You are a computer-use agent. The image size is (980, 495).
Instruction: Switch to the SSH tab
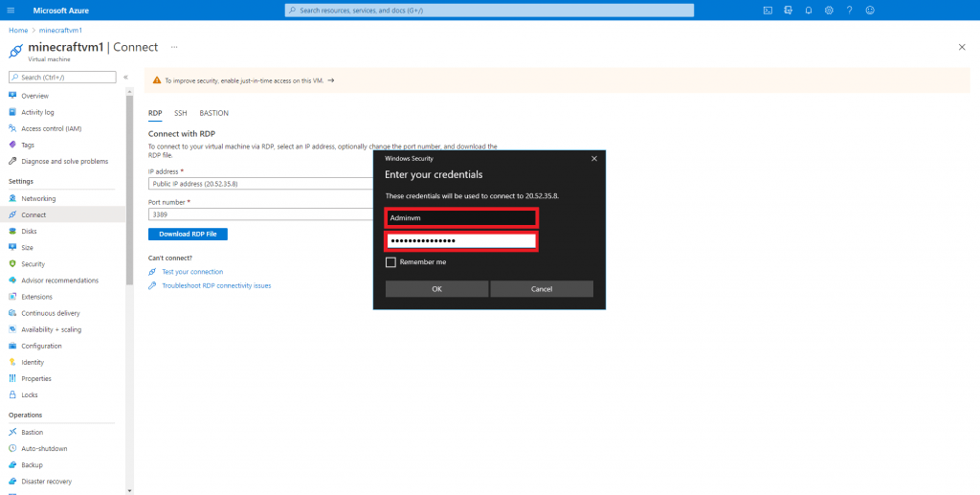point(180,113)
